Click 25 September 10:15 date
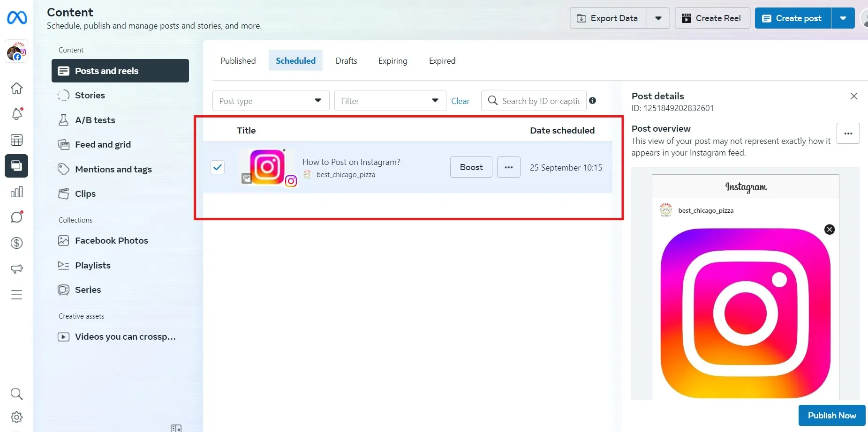 tap(566, 168)
